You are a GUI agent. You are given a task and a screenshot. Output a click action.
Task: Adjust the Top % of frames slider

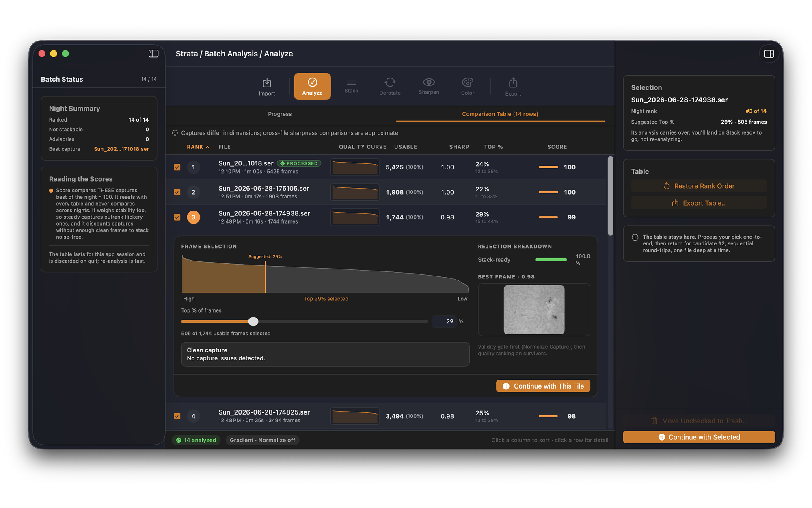coord(253,321)
